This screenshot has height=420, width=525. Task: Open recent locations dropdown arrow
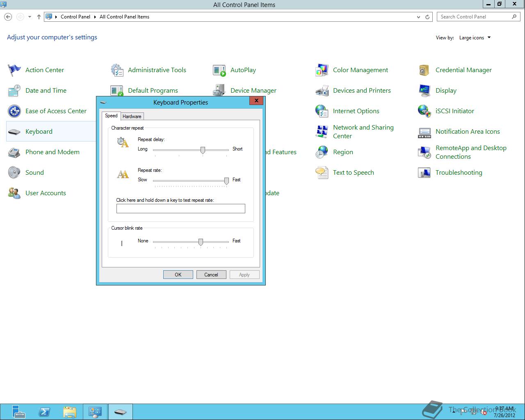(x=30, y=17)
